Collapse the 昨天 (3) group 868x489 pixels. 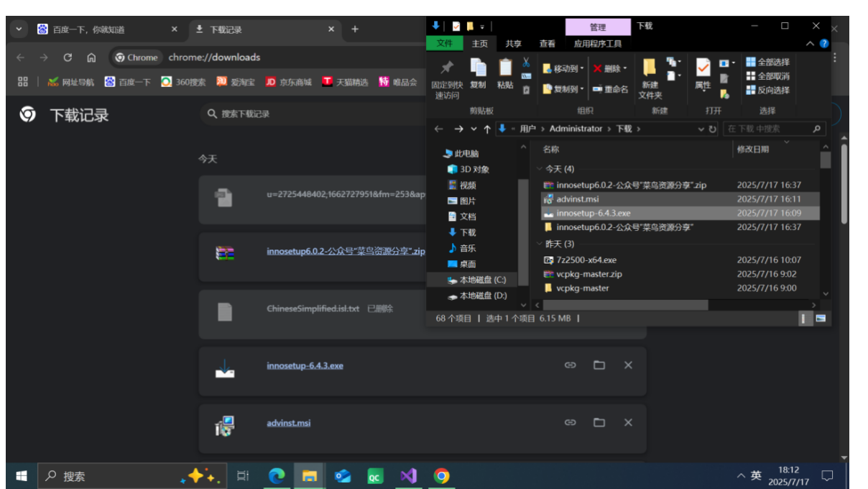click(540, 244)
